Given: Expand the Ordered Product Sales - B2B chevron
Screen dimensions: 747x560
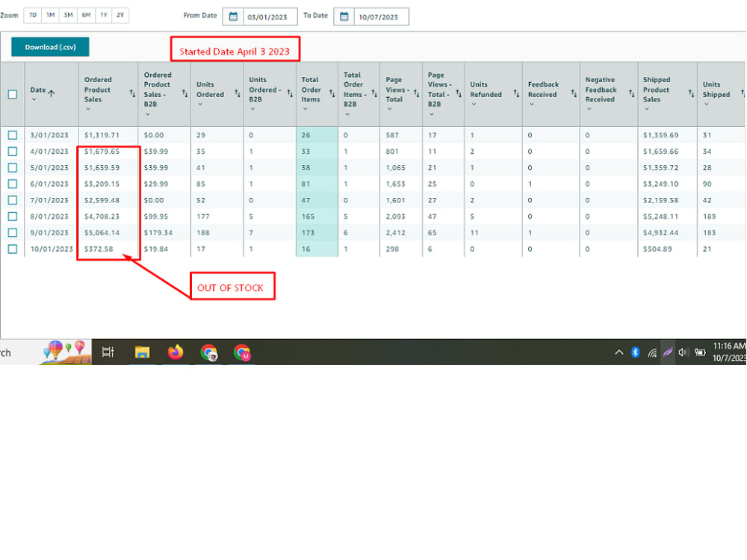Looking at the screenshot, I should (148, 114).
